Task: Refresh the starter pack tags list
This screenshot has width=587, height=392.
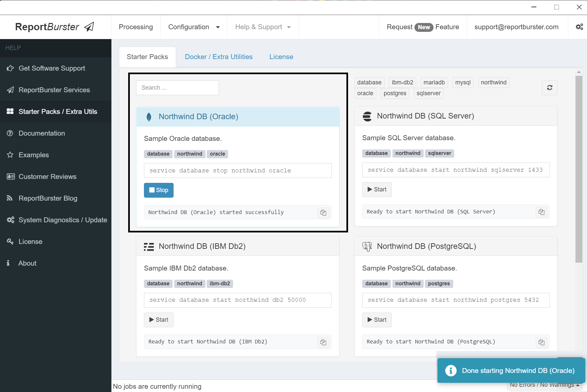Action: click(549, 88)
